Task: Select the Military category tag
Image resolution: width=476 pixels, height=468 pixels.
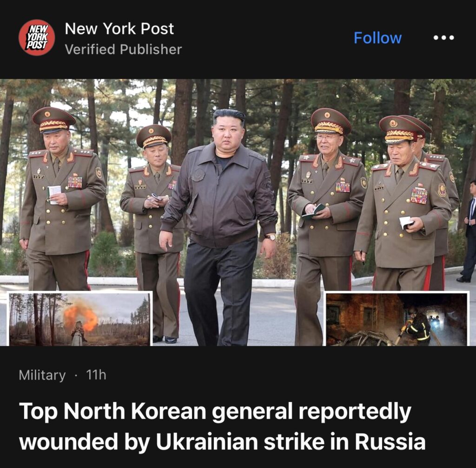Action: pyautogui.click(x=42, y=375)
